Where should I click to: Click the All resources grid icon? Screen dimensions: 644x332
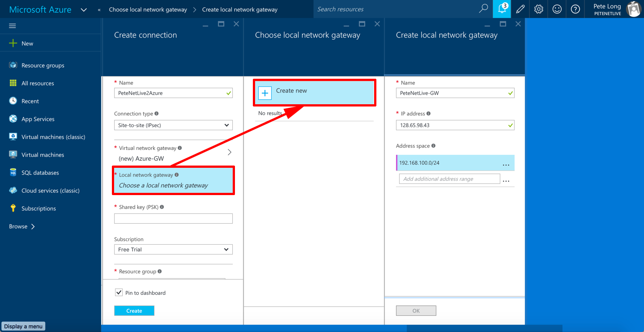(x=13, y=83)
